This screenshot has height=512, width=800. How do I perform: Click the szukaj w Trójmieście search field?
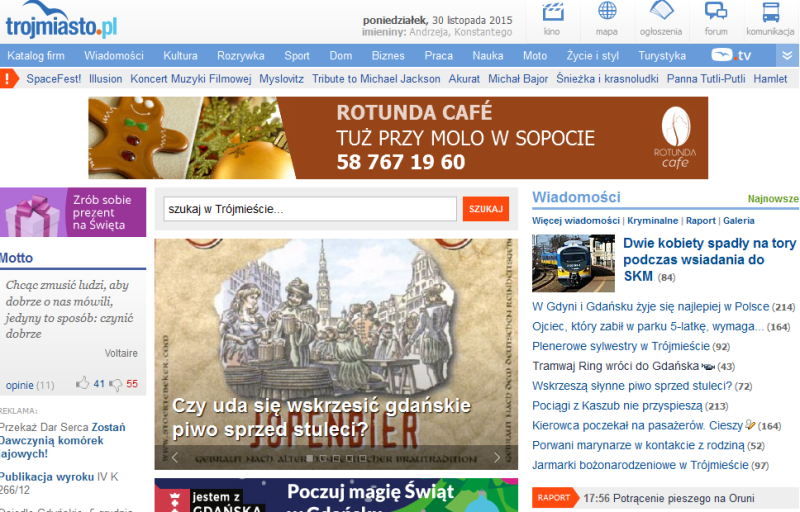[x=310, y=209]
